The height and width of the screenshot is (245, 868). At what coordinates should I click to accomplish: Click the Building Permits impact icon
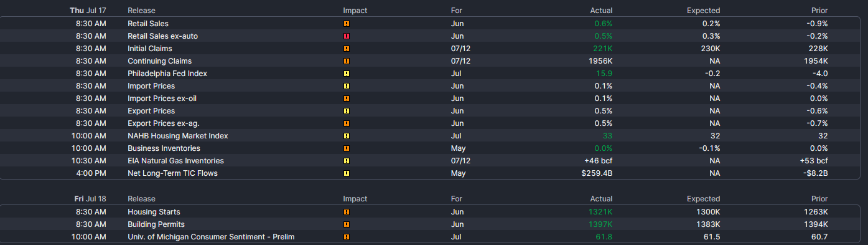tap(347, 224)
